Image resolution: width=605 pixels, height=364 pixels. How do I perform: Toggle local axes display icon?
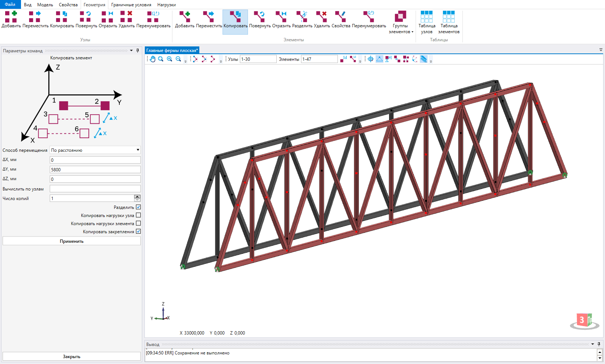415,59
